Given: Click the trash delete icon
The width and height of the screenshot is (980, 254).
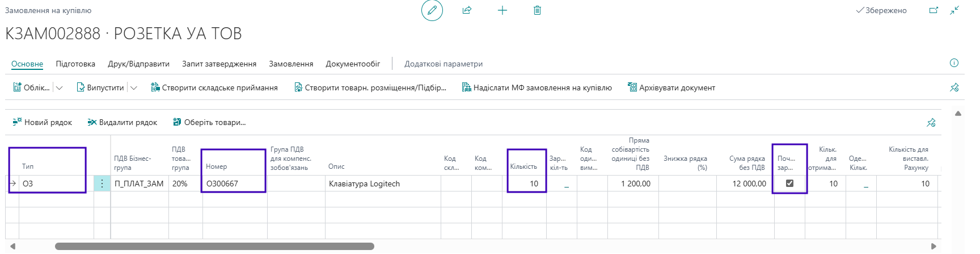Looking at the screenshot, I should (x=537, y=10).
